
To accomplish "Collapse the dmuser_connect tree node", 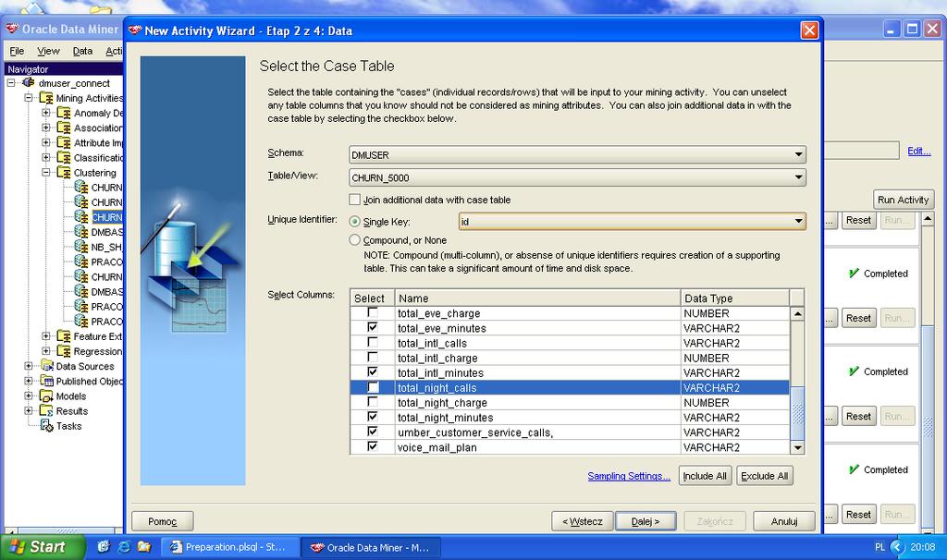I will coord(11,82).
